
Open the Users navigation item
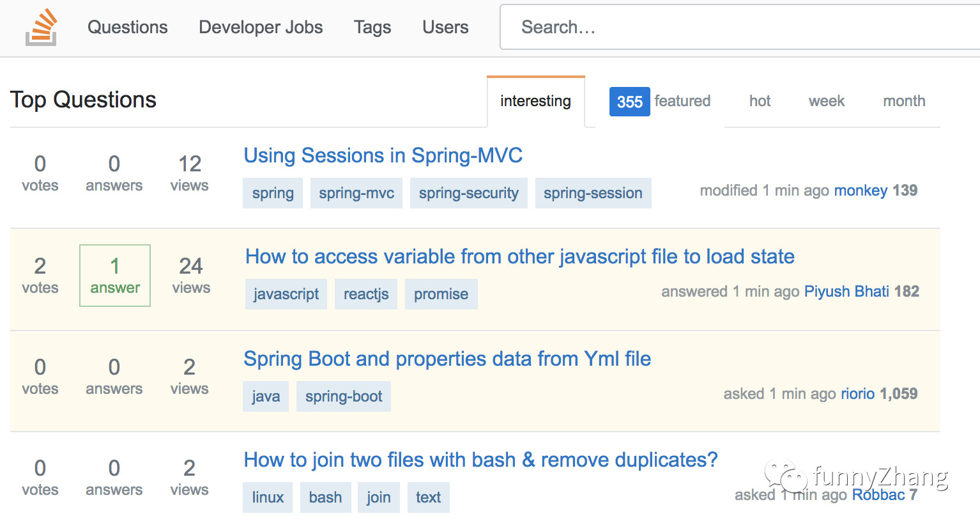[445, 27]
